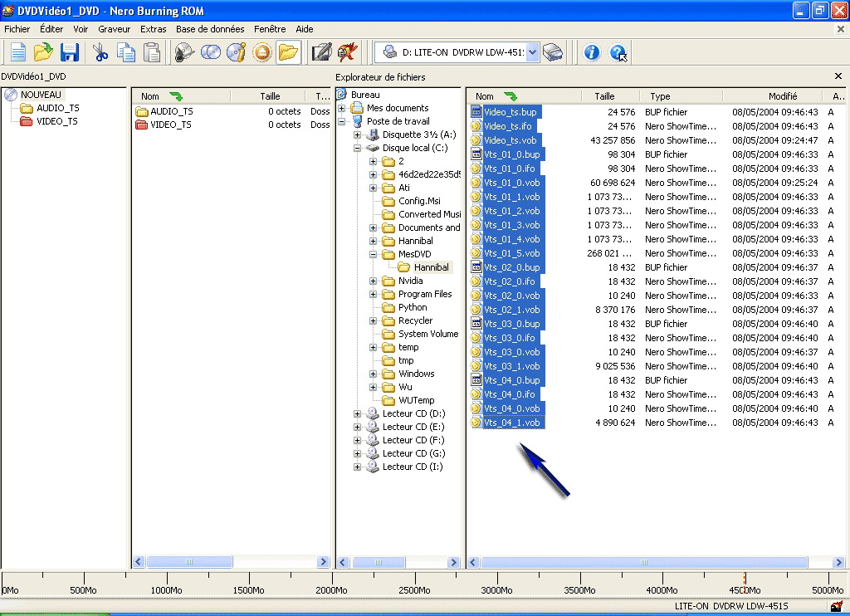Save the compilation with the floppy disk icon

pos(70,52)
